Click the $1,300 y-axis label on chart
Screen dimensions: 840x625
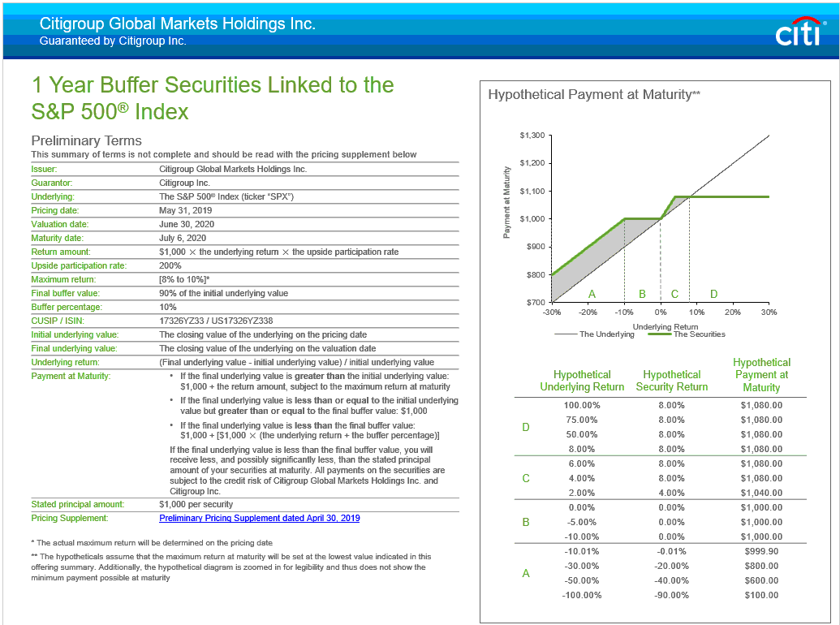click(x=531, y=135)
